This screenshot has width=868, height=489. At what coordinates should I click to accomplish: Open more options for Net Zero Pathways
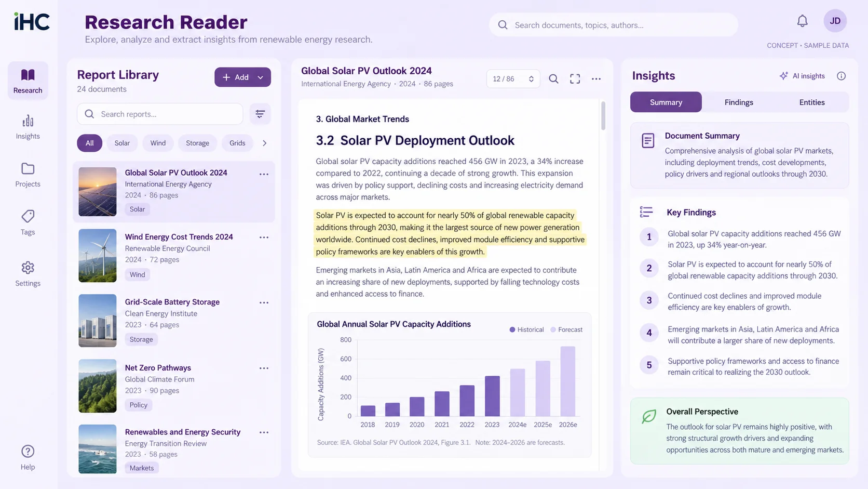264,368
